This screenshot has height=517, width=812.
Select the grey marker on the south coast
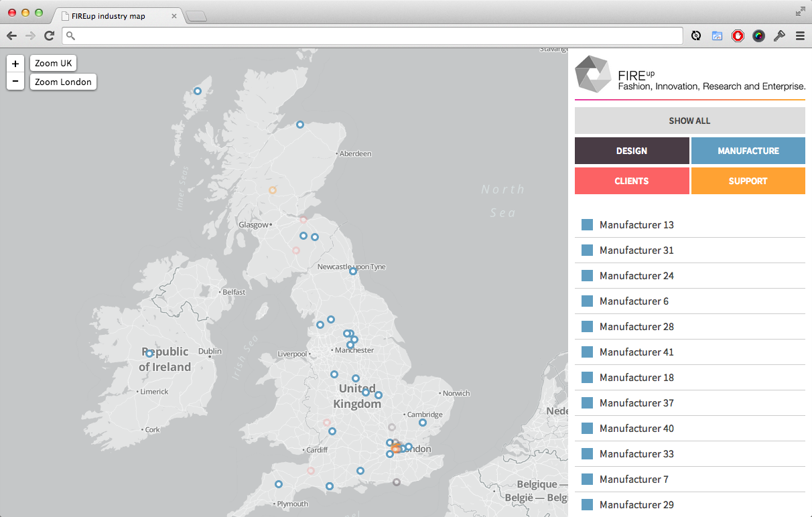tap(397, 482)
